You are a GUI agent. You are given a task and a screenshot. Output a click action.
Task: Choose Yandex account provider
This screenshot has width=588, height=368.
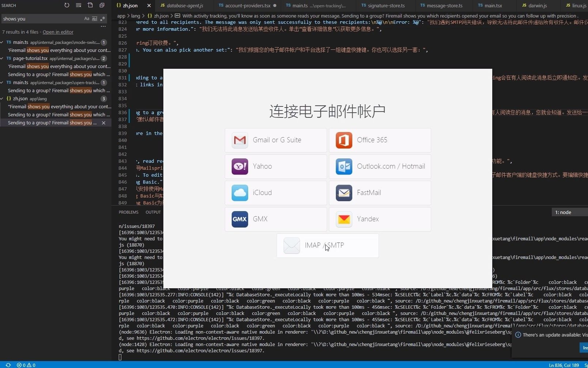380,219
